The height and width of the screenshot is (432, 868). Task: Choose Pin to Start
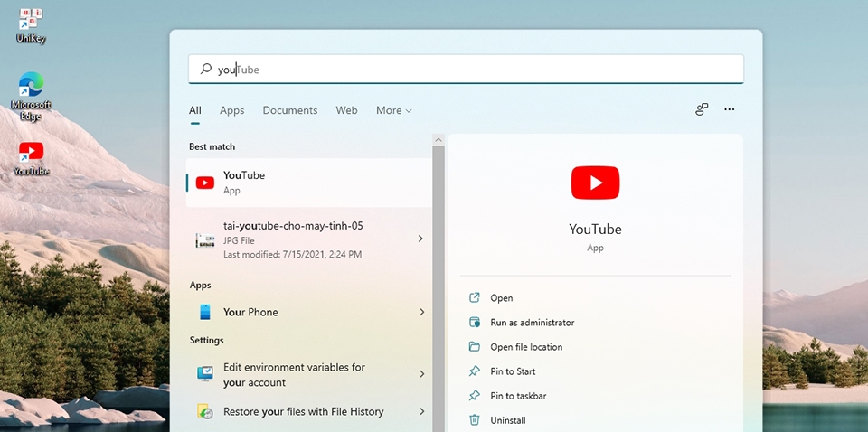point(514,371)
